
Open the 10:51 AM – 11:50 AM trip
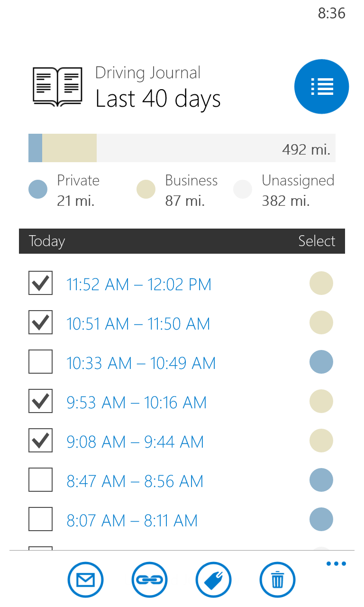tap(138, 324)
